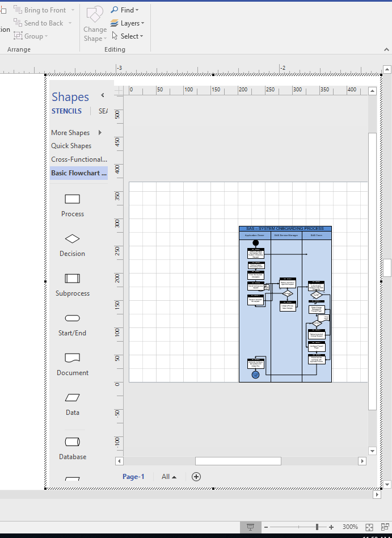Image resolution: width=392 pixels, height=538 pixels.
Task: Click the zoom slider handle
Action: point(317,527)
